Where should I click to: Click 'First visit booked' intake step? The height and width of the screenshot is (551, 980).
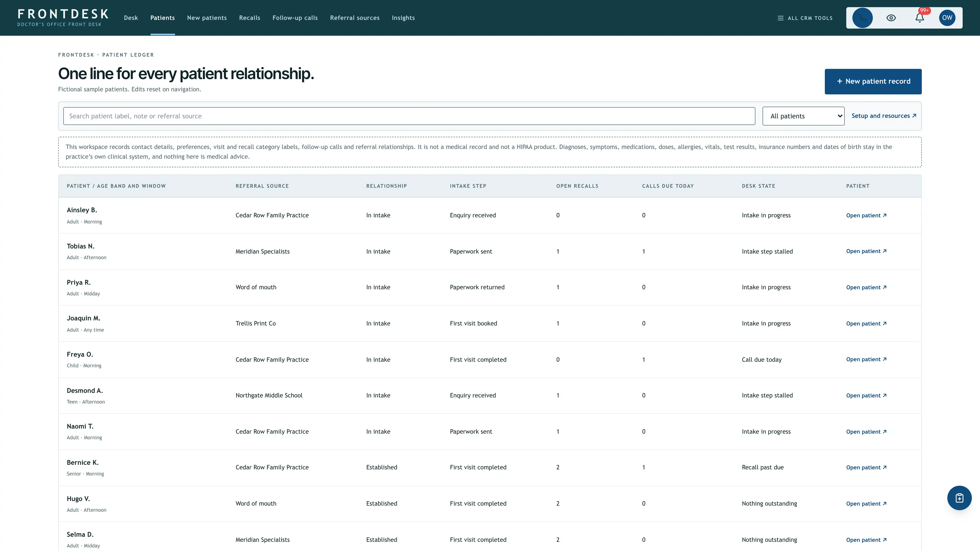473,323
